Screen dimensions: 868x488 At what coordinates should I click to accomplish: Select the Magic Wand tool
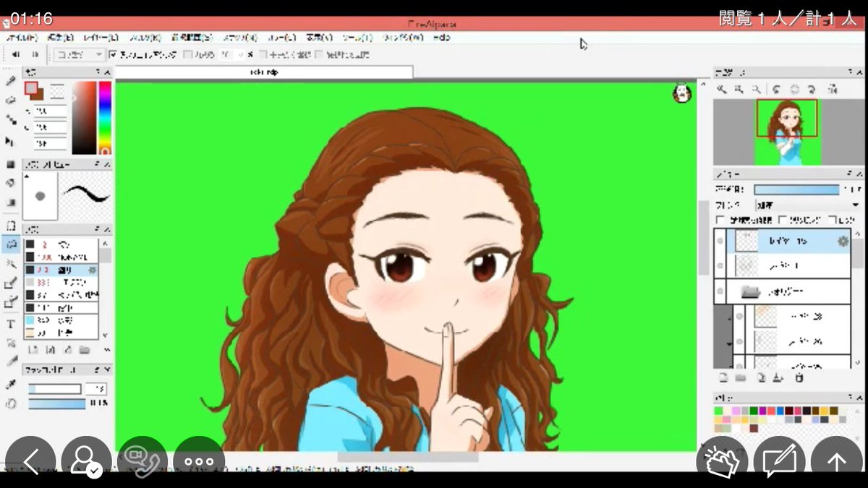(x=10, y=265)
